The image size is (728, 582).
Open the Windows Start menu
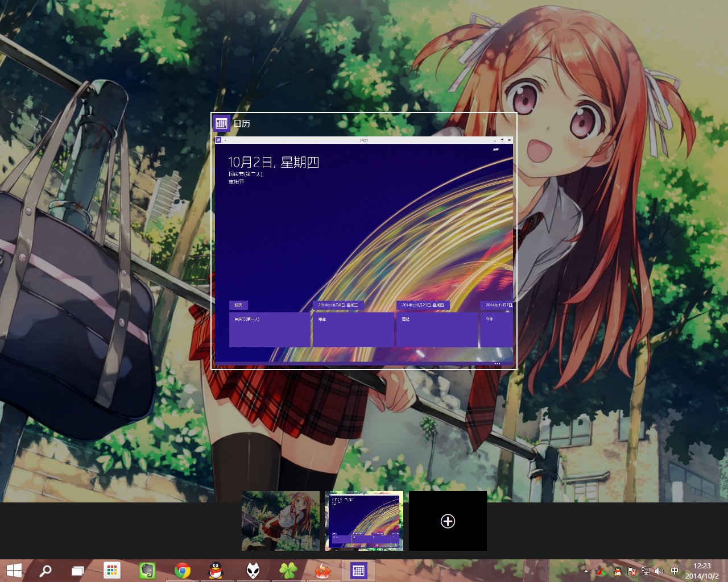coord(14,571)
